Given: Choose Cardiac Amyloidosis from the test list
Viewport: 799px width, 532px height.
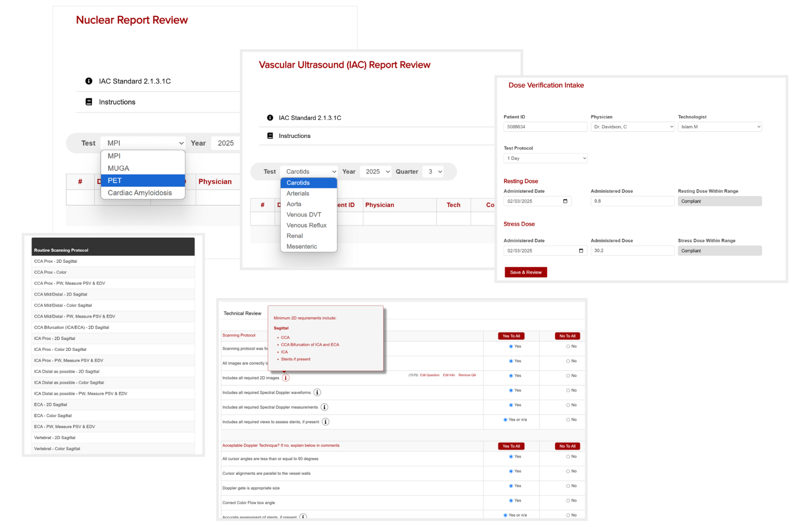Looking at the screenshot, I should (143, 193).
